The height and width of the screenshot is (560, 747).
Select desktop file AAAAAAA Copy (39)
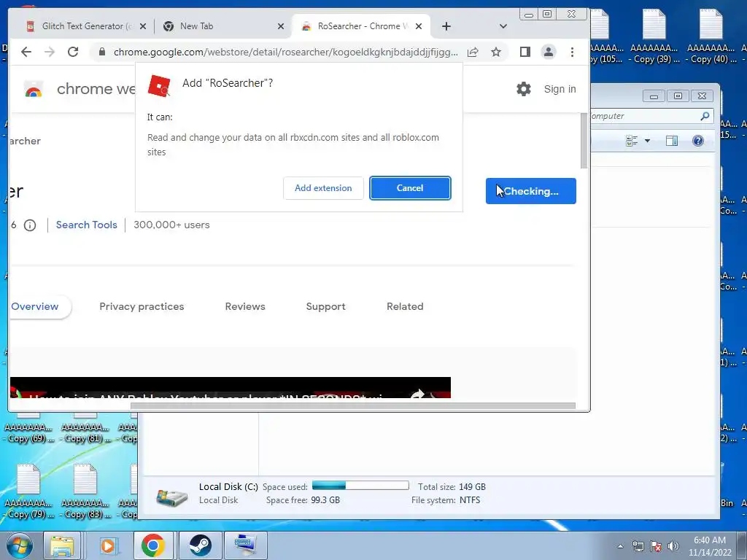(654, 37)
